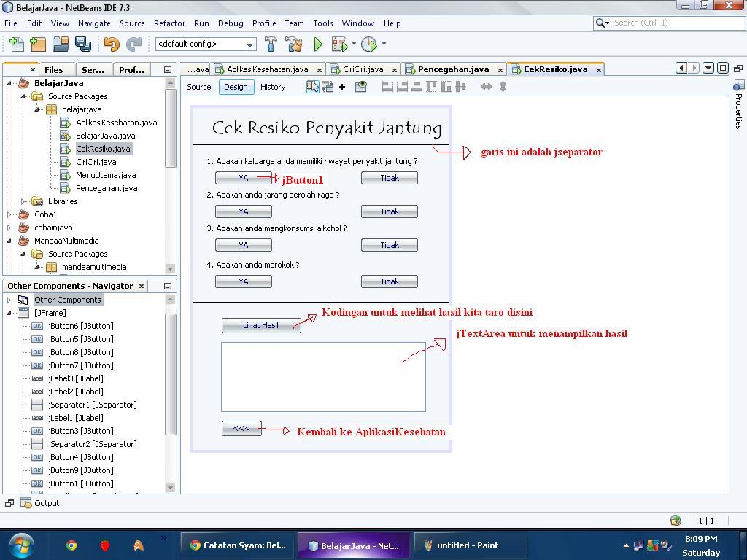The width and height of the screenshot is (747, 560).
Task: Click the New File toolbar icon
Action: click(x=17, y=44)
